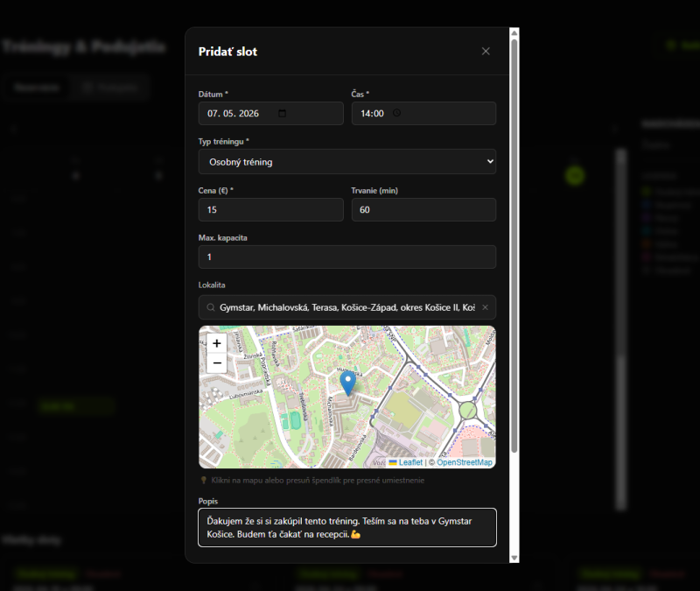This screenshot has width=700, height=591.
Task: Click the dialog scrollbar down arrow
Action: pos(514,558)
